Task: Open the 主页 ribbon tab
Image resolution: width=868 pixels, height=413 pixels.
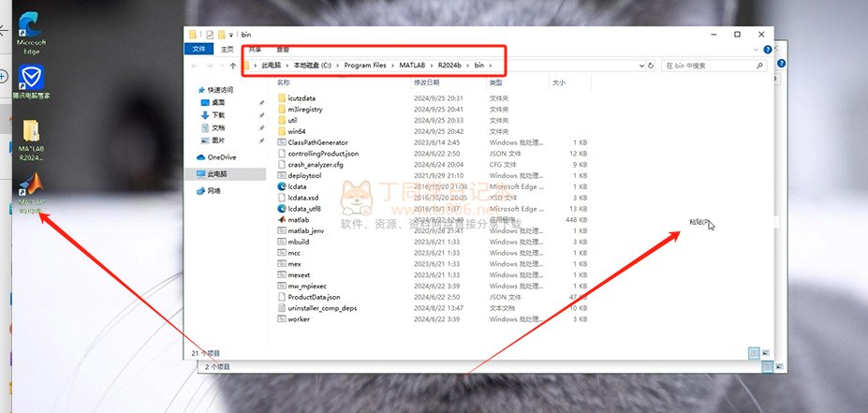Action: point(228,50)
